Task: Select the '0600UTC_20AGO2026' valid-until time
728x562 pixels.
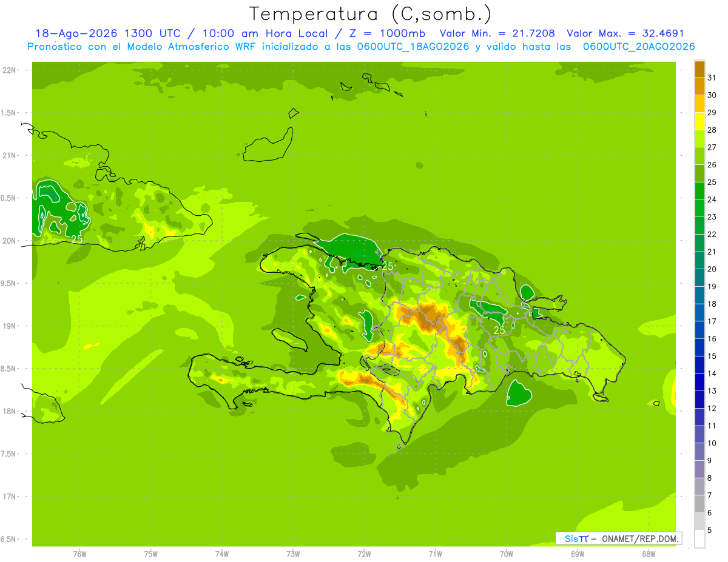Action: (x=639, y=46)
